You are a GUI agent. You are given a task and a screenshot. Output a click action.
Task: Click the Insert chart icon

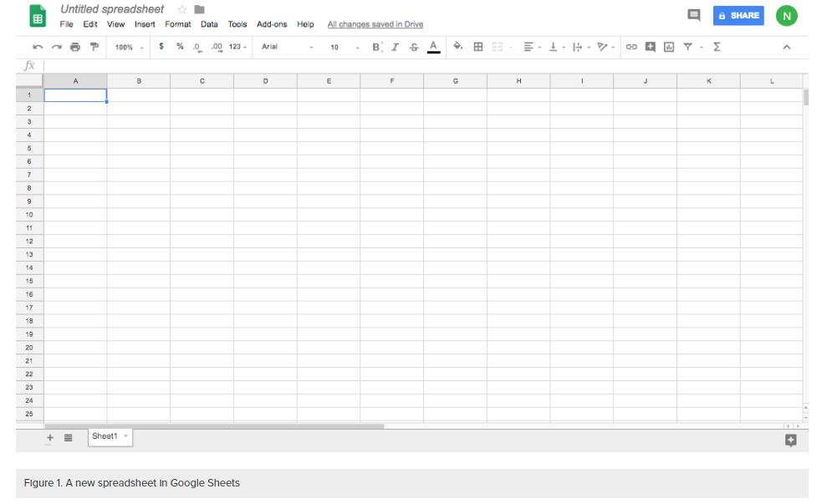point(668,47)
